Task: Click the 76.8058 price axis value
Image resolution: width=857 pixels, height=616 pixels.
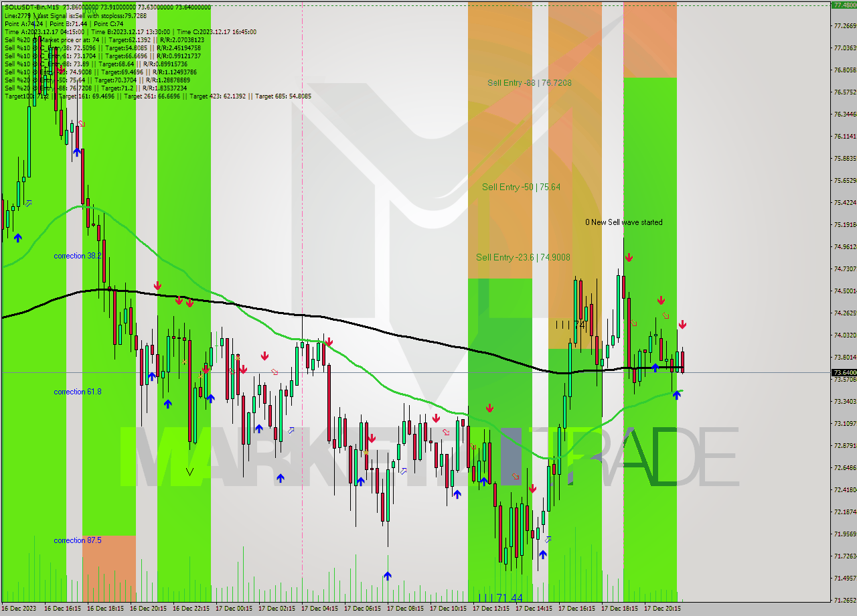Action: coord(845,70)
